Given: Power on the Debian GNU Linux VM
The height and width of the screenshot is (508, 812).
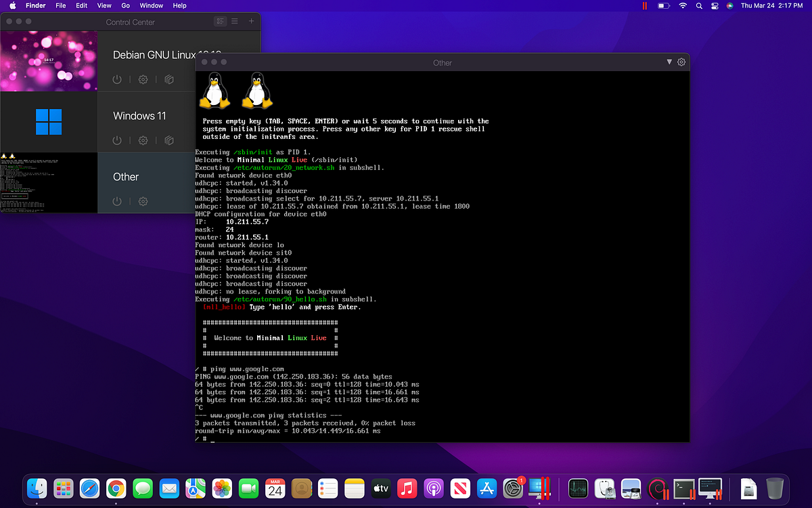Looking at the screenshot, I should tap(116, 79).
